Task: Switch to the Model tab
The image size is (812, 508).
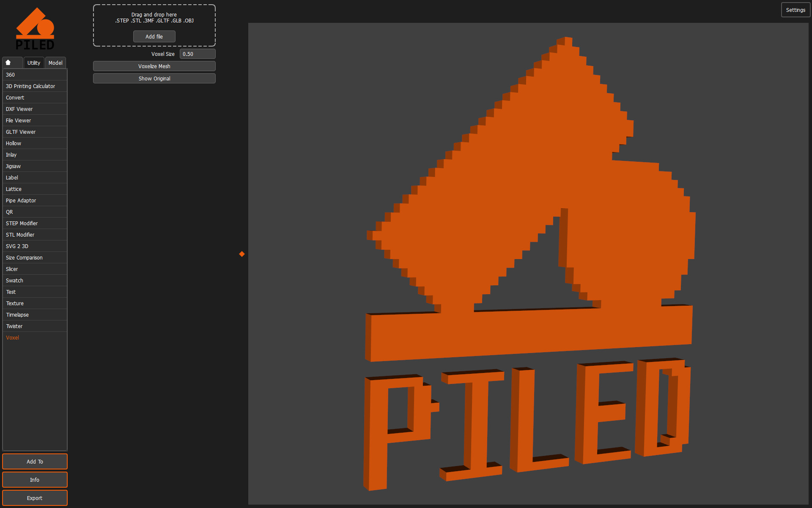Action: (55, 63)
